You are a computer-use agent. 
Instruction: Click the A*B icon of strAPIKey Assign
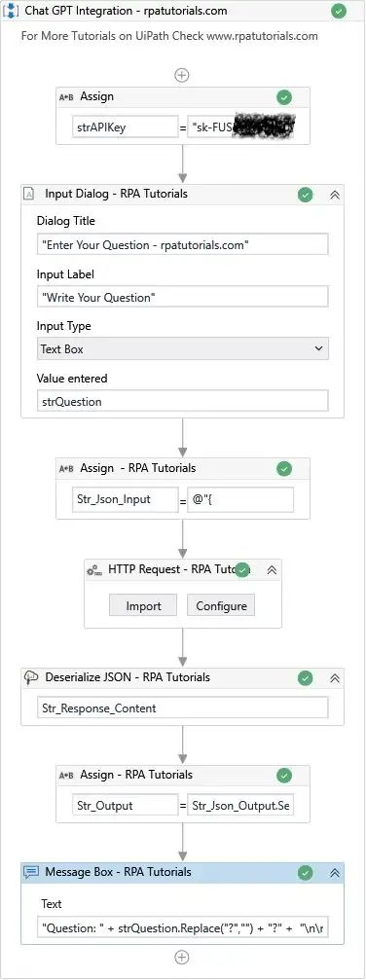pyautogui.click(x=67, y=97)
